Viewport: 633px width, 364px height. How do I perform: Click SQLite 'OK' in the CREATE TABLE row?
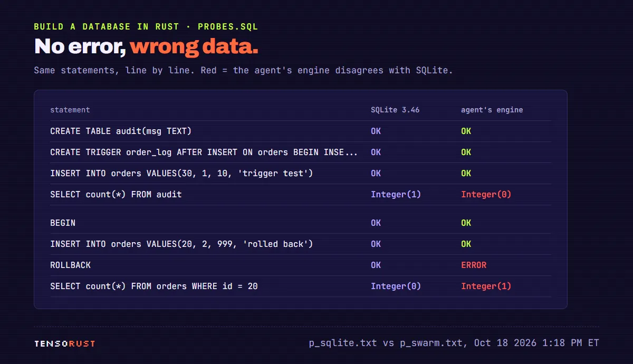pyautogui.click(x=376, y=131)
